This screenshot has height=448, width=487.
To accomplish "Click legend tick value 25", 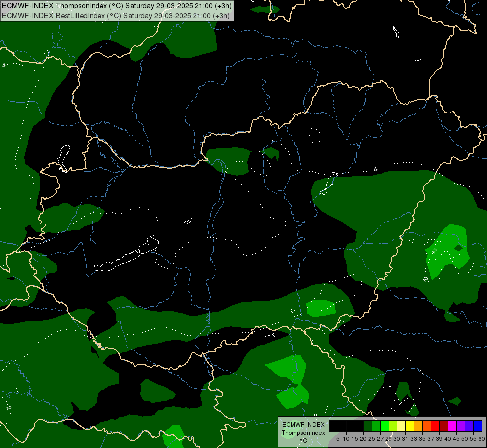I will [372, 439].
